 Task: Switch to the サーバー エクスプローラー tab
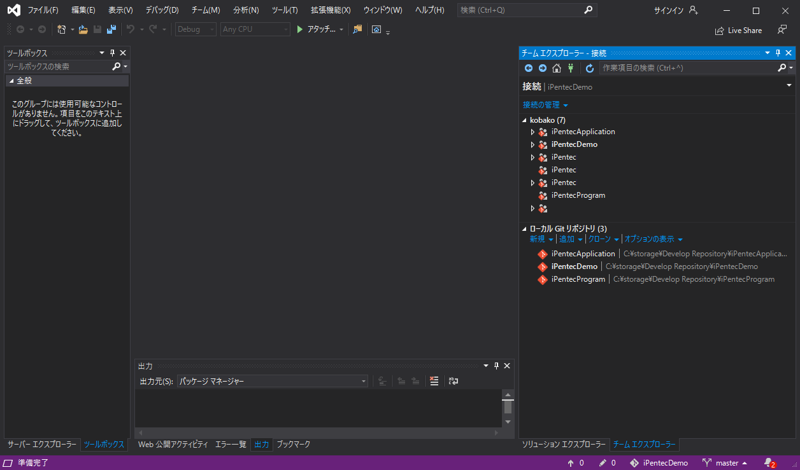pyautogui.click(x=42, y=444)
